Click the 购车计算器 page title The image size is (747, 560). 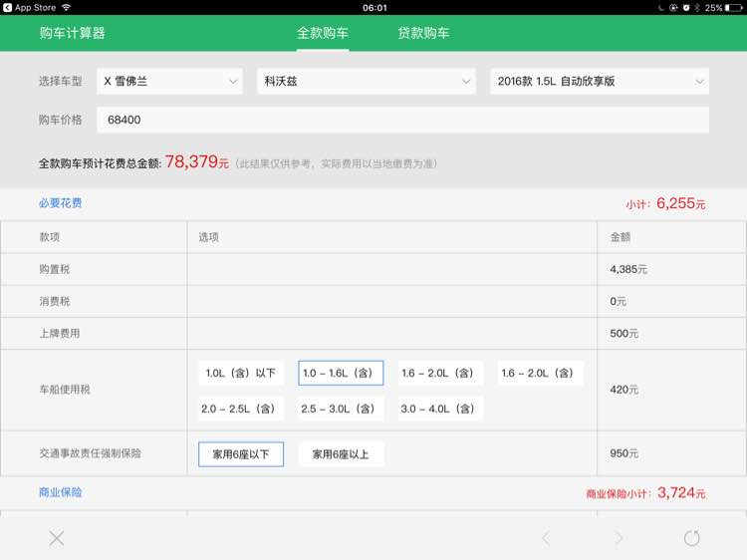[73, 33]
